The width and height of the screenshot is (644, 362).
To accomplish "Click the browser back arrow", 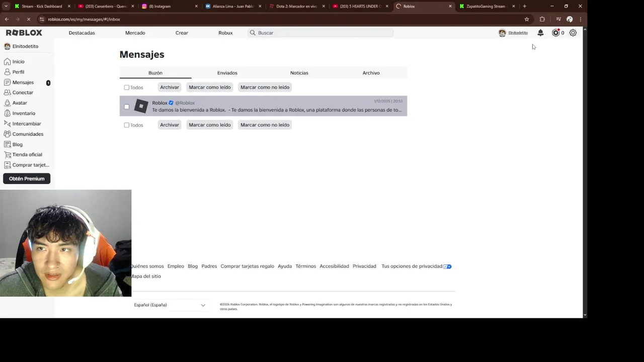I will pos(7,19).
